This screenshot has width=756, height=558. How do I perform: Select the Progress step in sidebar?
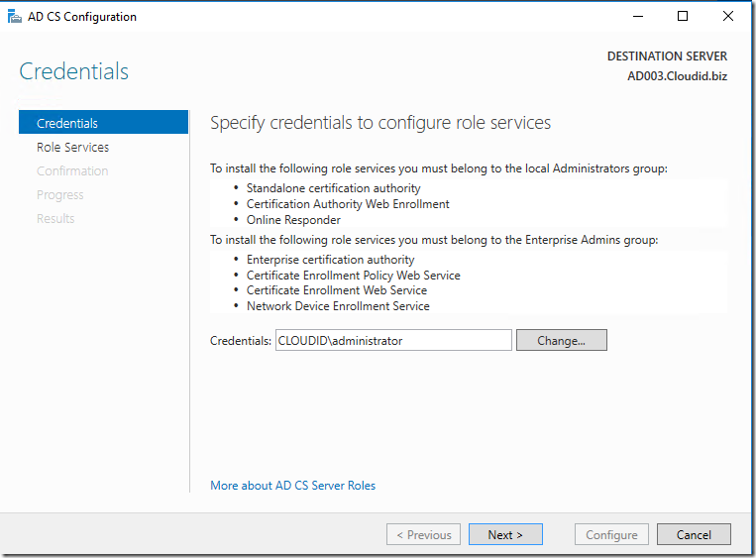[x=60, y=195]
